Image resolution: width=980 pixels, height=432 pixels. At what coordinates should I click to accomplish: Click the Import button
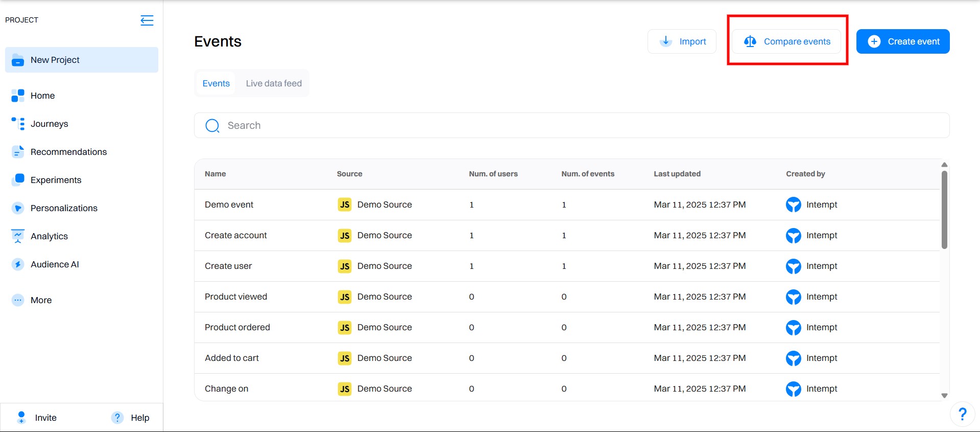tap(682, 41)
